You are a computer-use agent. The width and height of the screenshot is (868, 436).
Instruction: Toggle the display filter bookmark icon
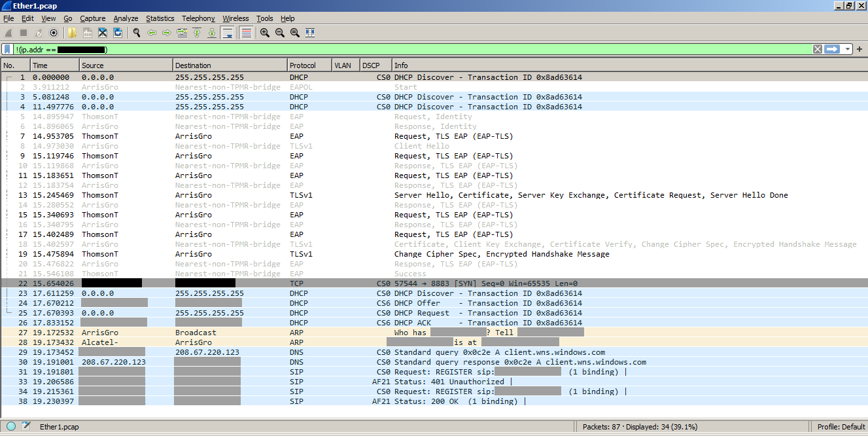7,49
